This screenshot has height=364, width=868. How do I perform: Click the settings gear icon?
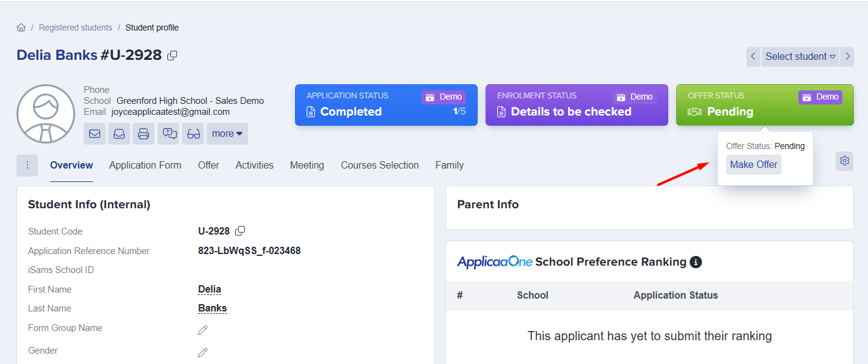(844, 161)
